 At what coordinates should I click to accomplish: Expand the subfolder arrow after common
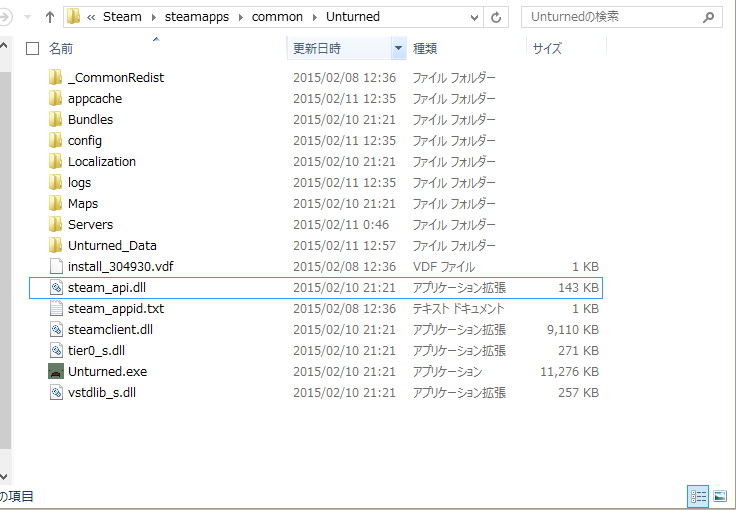(315, 17)
